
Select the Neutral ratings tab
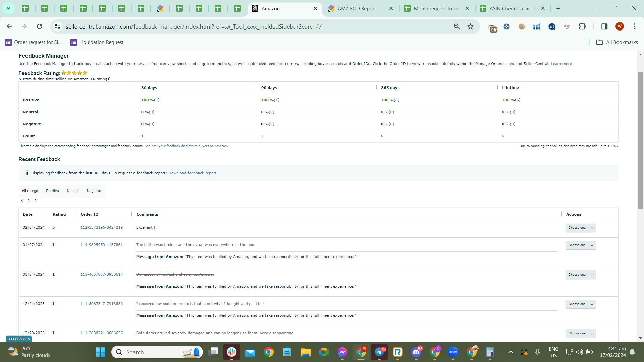pyautogui.click(x=72, y=191)
